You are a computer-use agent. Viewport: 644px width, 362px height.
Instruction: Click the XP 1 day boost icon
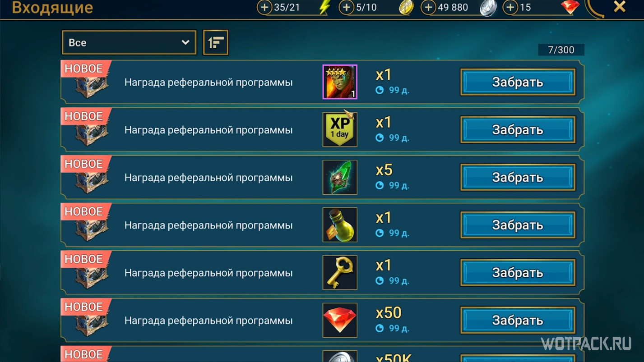[x=340, y=129]
